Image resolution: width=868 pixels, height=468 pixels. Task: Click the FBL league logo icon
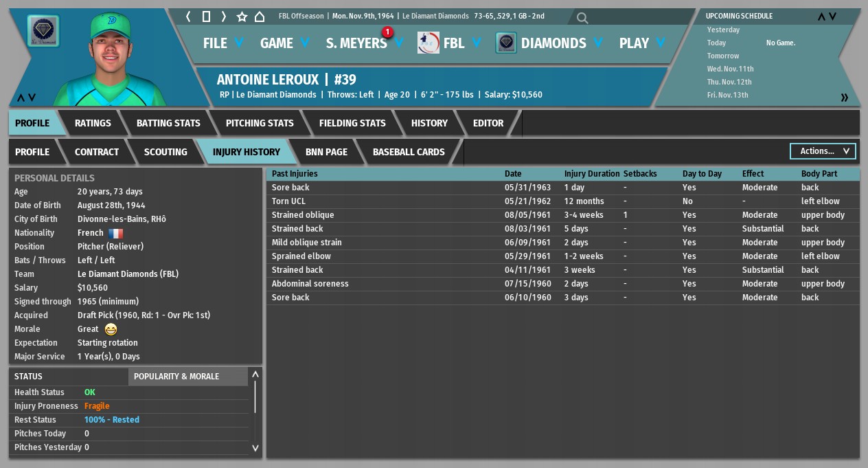(x=429, y=43)
